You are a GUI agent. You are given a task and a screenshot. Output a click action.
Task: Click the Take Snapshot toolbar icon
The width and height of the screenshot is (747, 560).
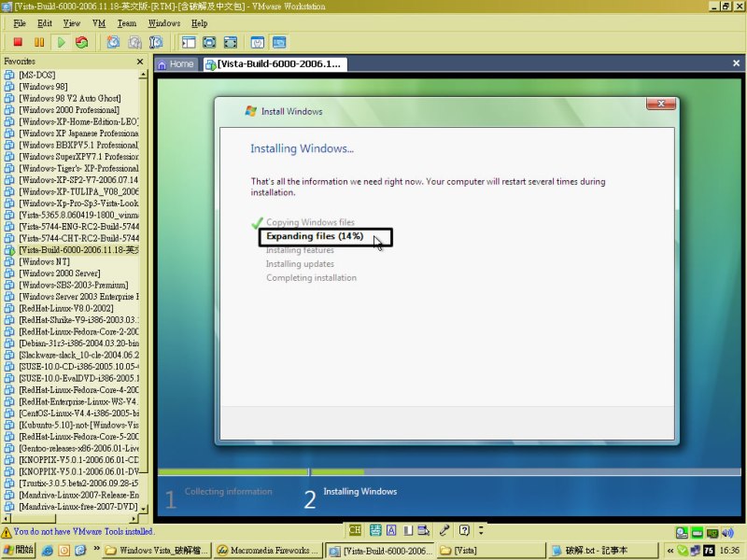(113, 42)
